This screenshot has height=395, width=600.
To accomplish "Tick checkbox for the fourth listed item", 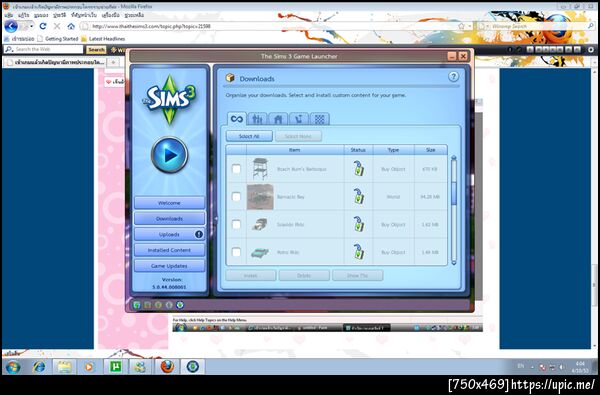I will pos(236,252).
